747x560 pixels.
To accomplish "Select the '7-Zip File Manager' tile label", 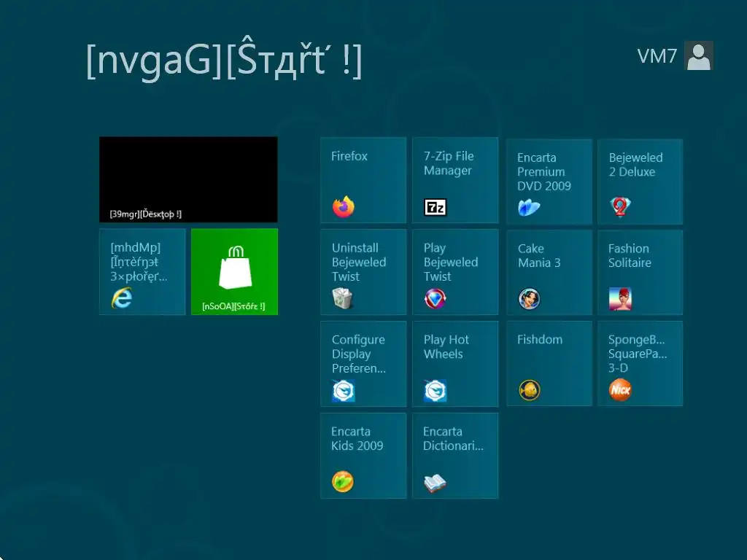I will coord(449,163).
